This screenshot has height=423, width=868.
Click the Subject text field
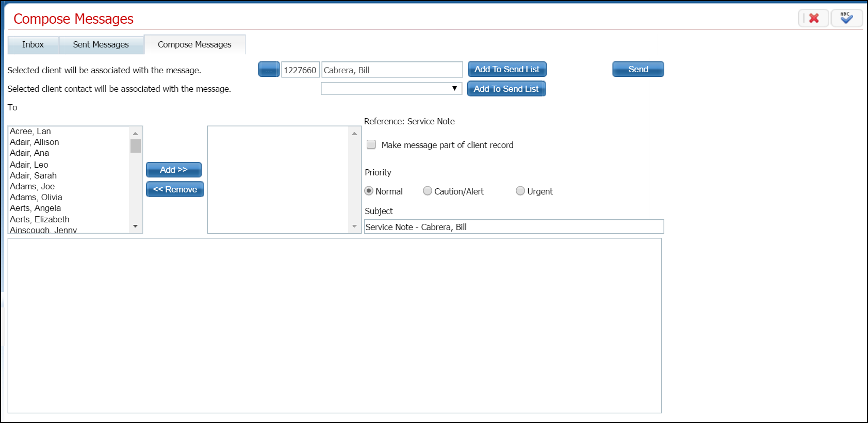point(514,227)
